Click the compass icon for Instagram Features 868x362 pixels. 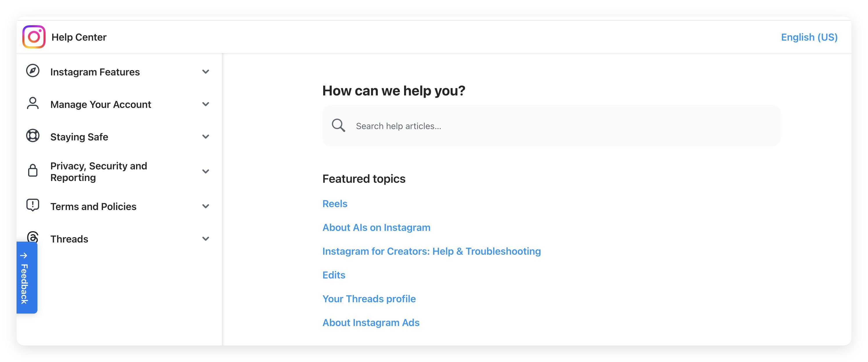(33, 71)
